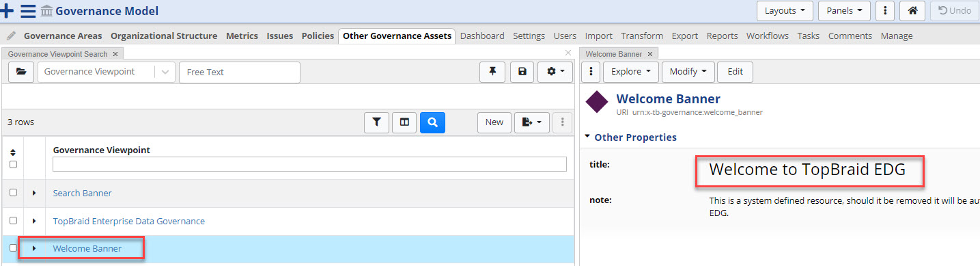Toggle the filter funnel icon
Screen dimensions: 980x266
click(x=376, y=122)
